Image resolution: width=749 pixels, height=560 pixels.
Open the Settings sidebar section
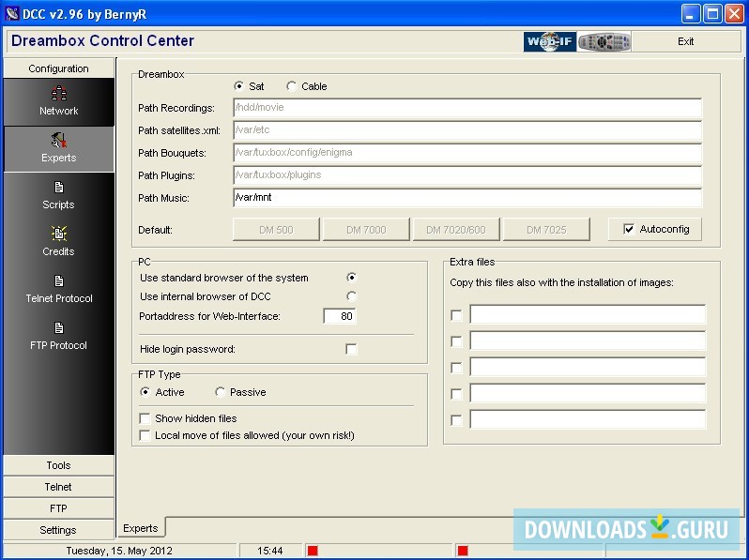pyautogui.click(x=58, y=530)
